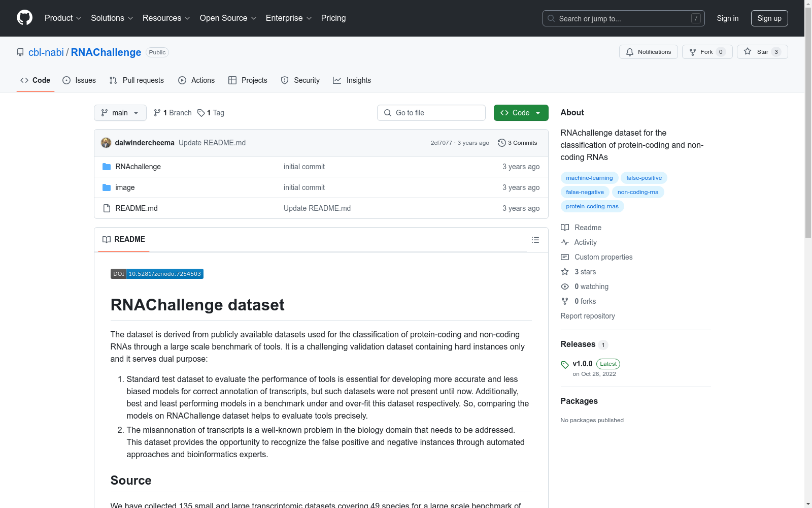Click the tag icon next to 1 Tag

coord(201,113)
